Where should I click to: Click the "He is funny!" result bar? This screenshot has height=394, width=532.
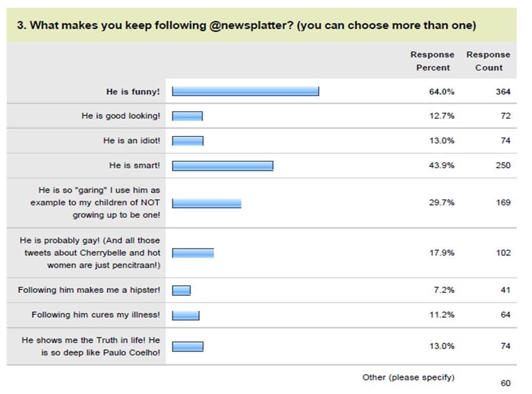click(x=245, y=92)
